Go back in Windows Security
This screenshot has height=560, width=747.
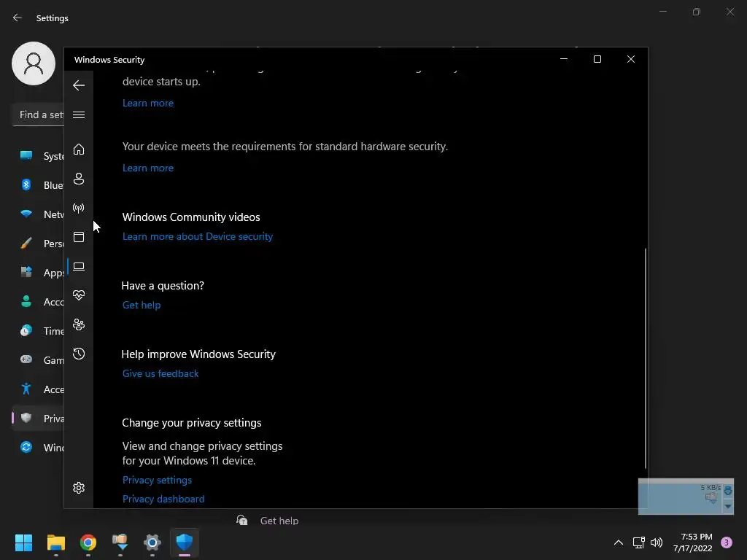coord(79,85)
